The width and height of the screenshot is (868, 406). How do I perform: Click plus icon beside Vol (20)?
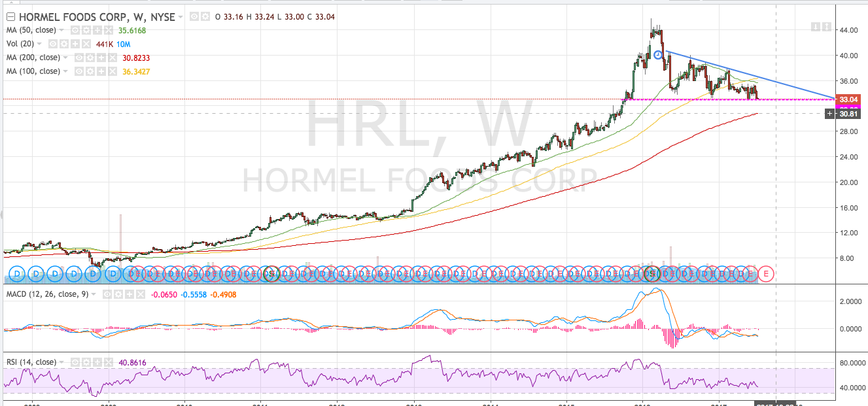75,44
